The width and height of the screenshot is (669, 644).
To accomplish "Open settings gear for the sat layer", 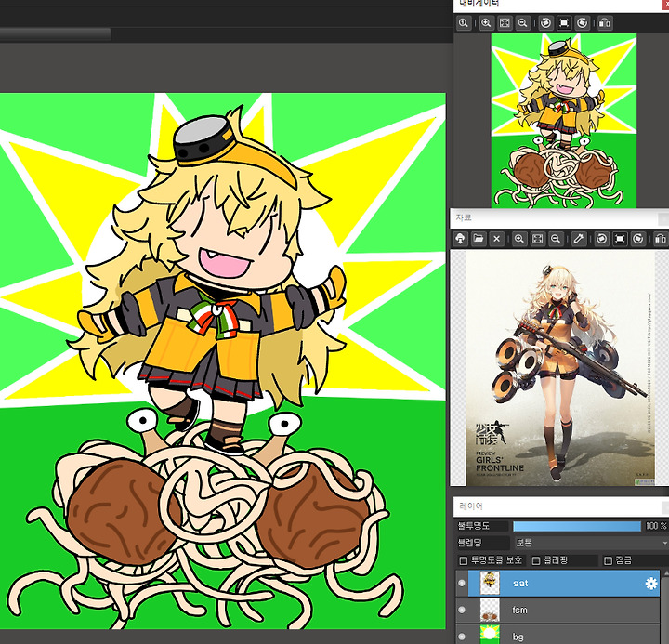I will [651, 584].
